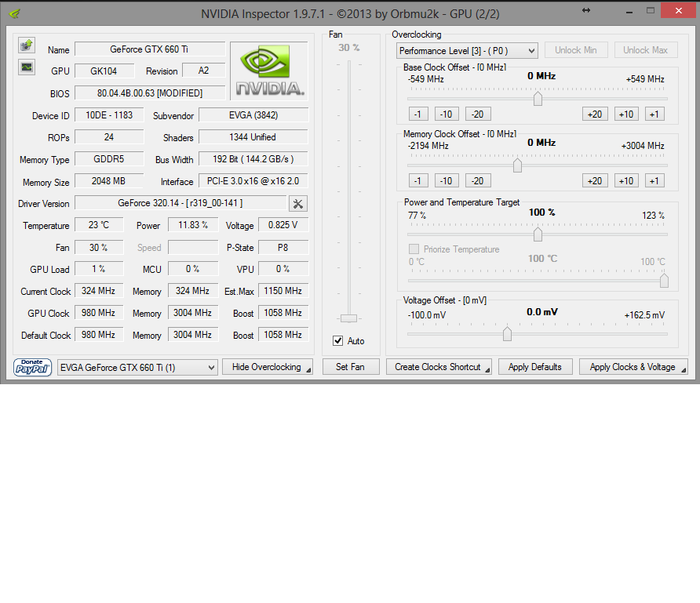Click the NVIDIA Inspector title bar icon
Viewport: 700px width, 603px height.
pos(14,13)
